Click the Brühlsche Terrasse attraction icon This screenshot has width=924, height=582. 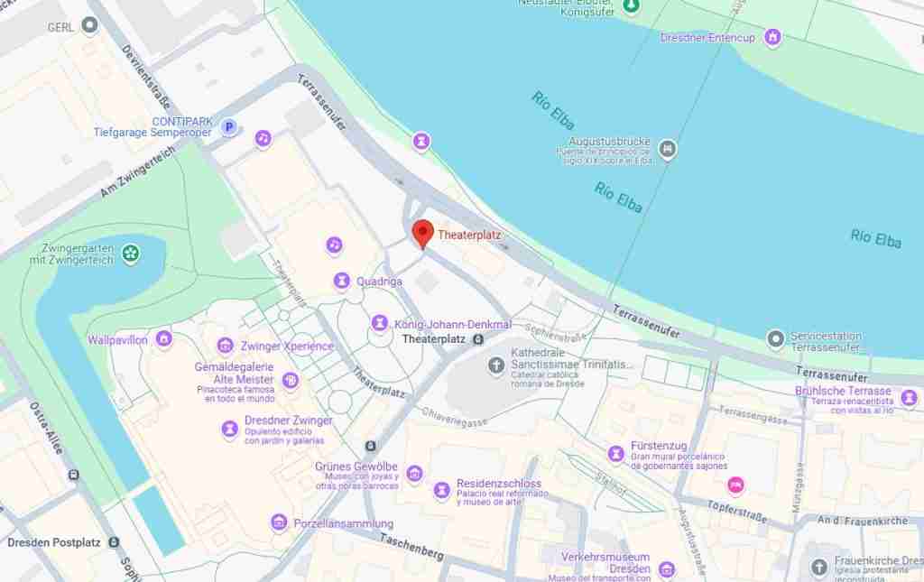pyautogui.click(x=910, y=398)
